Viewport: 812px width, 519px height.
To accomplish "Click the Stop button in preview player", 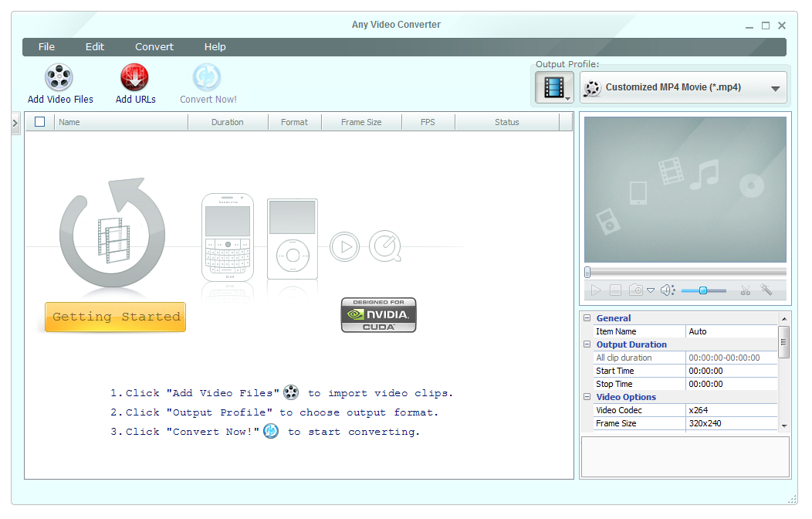I will (615, 290).
